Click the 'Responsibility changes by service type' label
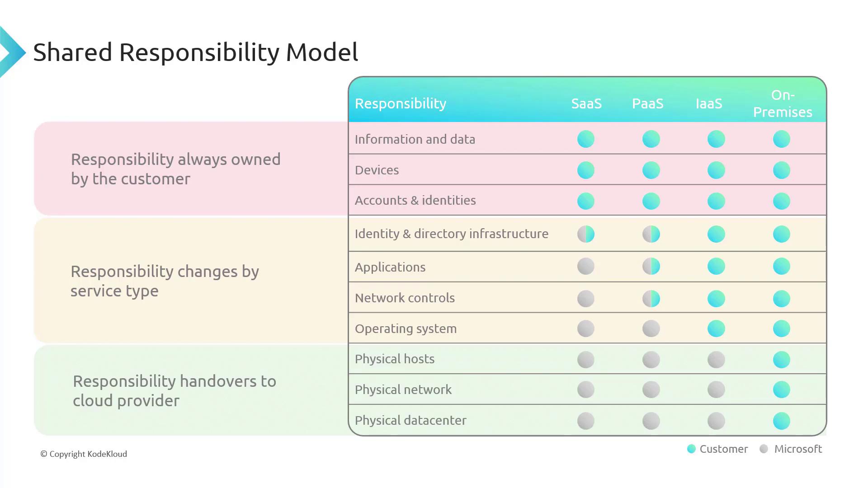The image size is (868, 488). 165,281
